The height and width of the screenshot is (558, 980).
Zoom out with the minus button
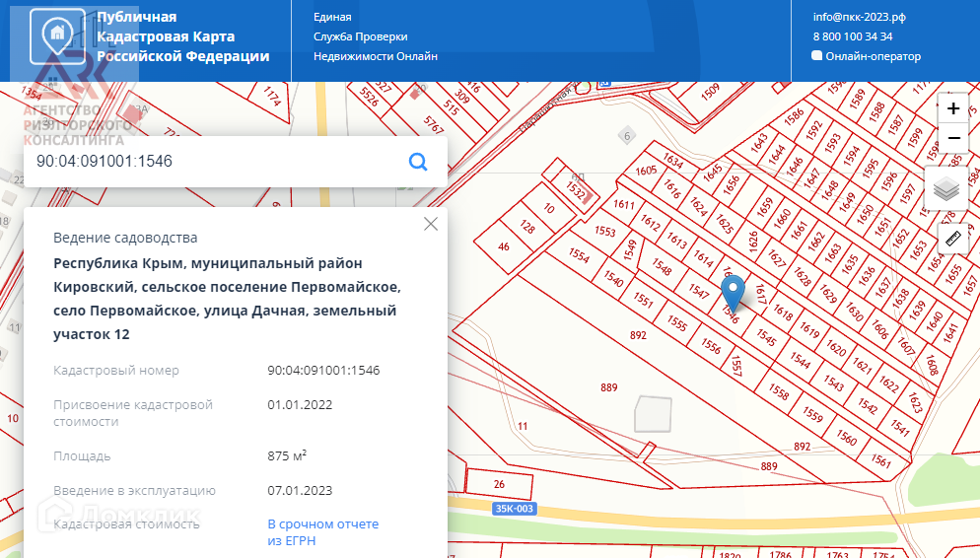[x=952, y=138]
